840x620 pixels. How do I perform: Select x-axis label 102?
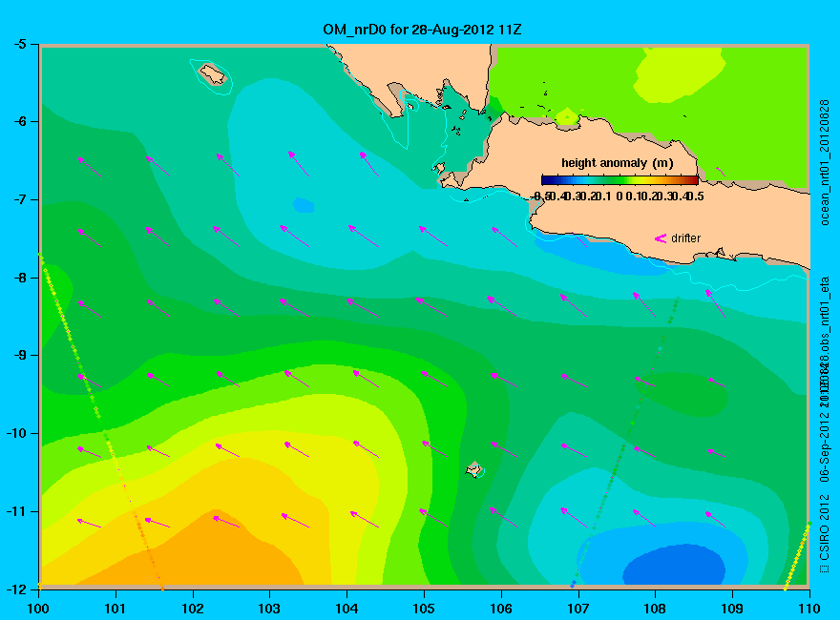[x=192, y=609]
